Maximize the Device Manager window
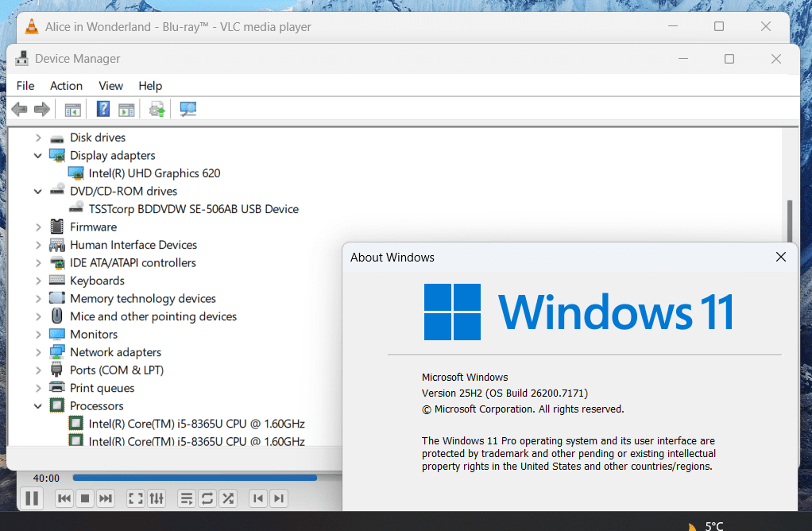The image size is (812, 531). [x=729, y=59]
